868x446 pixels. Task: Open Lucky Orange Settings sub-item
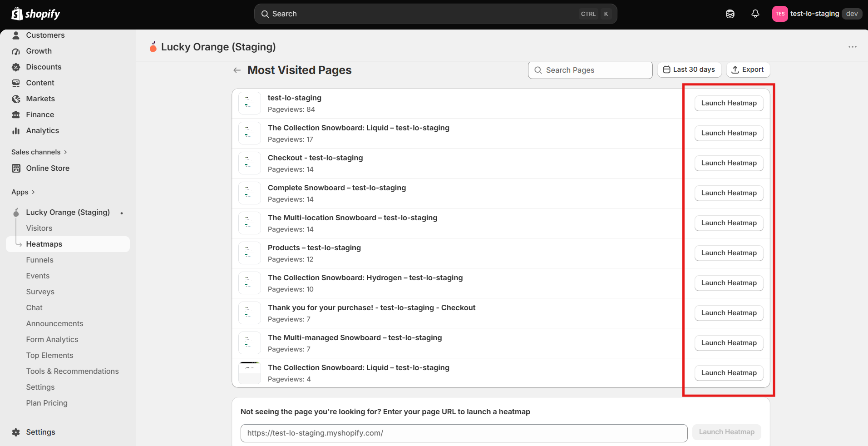click(40, 387)
